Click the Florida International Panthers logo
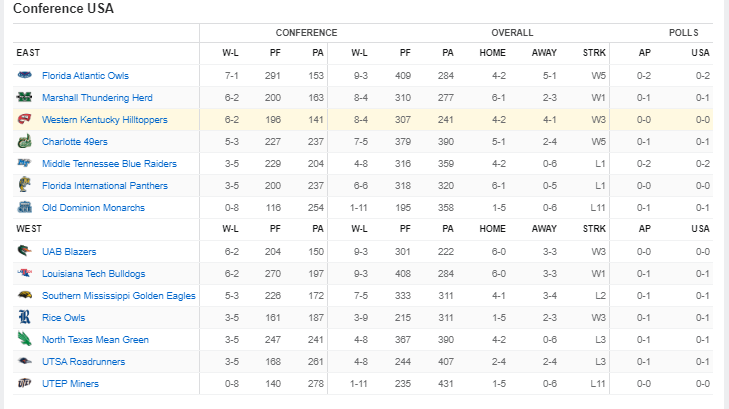The height and width of the screenshot is (409, 729). click(x=25, y=185)
